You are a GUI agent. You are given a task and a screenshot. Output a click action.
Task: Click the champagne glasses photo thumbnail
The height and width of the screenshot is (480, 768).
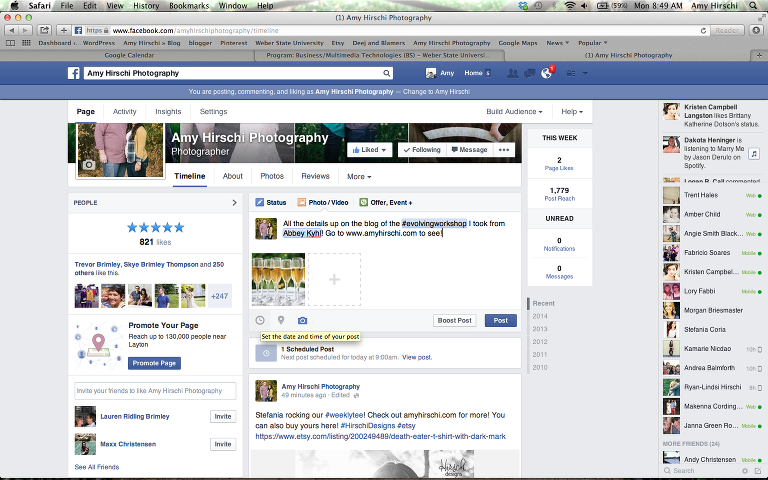pos(278,279)
